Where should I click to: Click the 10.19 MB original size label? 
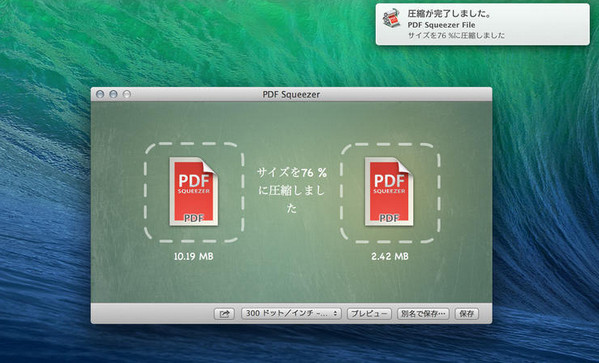194,256
